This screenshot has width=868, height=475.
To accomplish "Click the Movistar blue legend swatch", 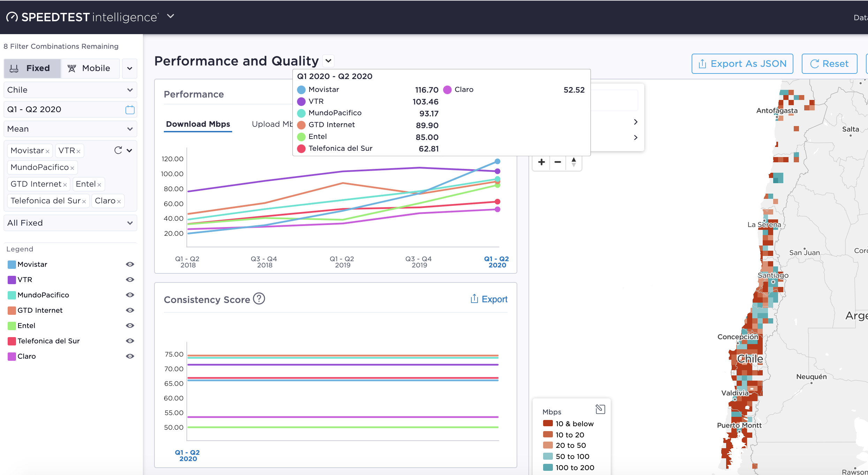I will tap(12, 265).
